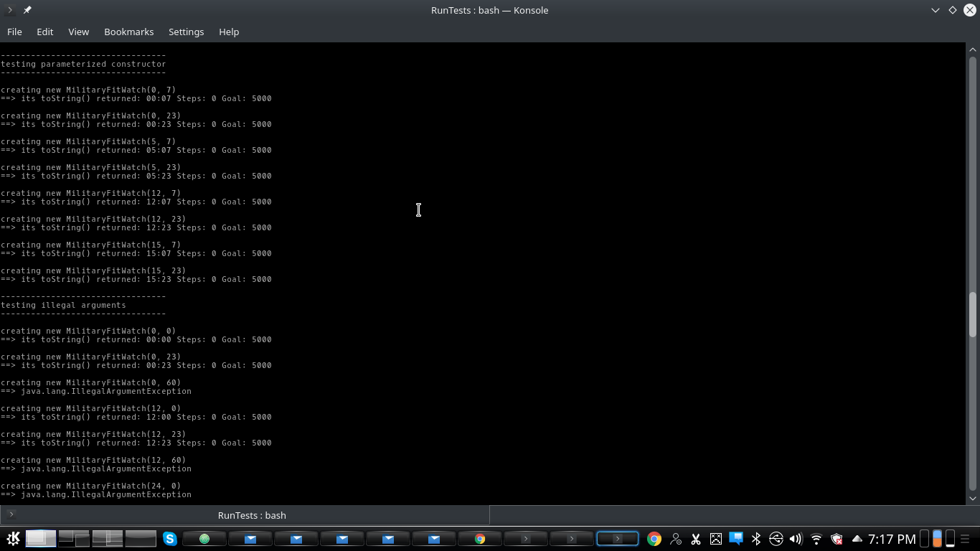Open the Help menu

[x=229, y=32]
